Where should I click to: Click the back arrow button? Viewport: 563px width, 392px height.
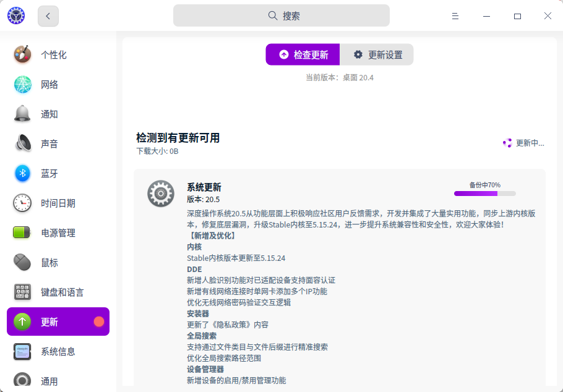(x=48, y=16)
